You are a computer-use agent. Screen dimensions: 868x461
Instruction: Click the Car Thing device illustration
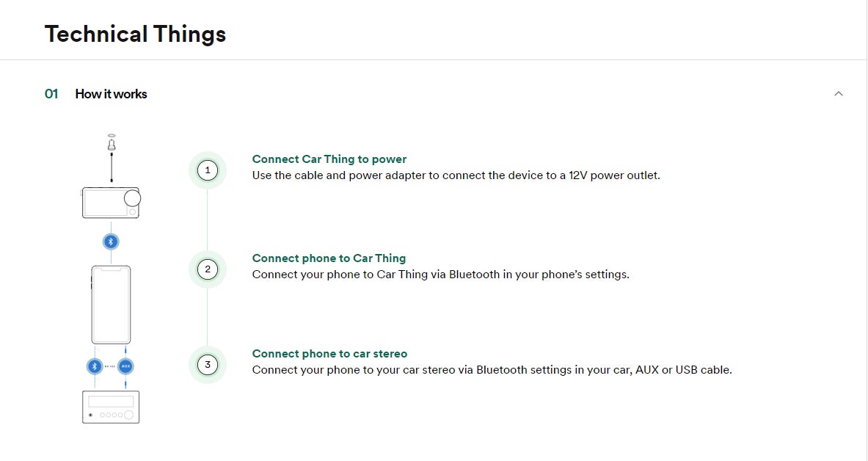(110, 201)
